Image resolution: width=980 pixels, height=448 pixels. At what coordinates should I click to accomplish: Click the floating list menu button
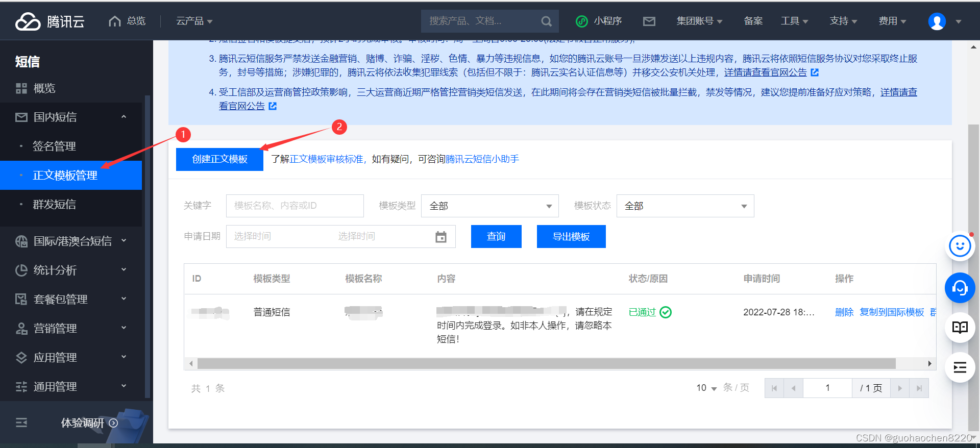coord(960,367)
